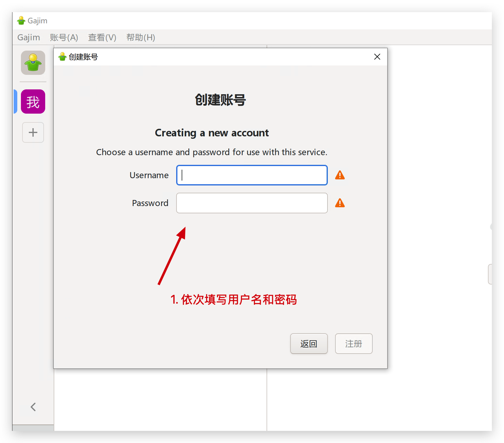Click the 'Creating a new account' heading

tap(212, 133)
